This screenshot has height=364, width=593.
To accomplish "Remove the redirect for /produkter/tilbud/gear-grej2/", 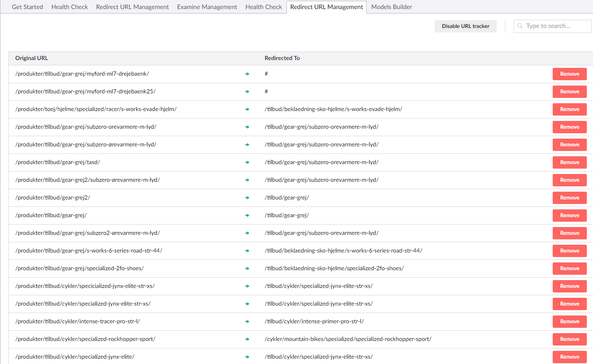I will tap(569, 198).
